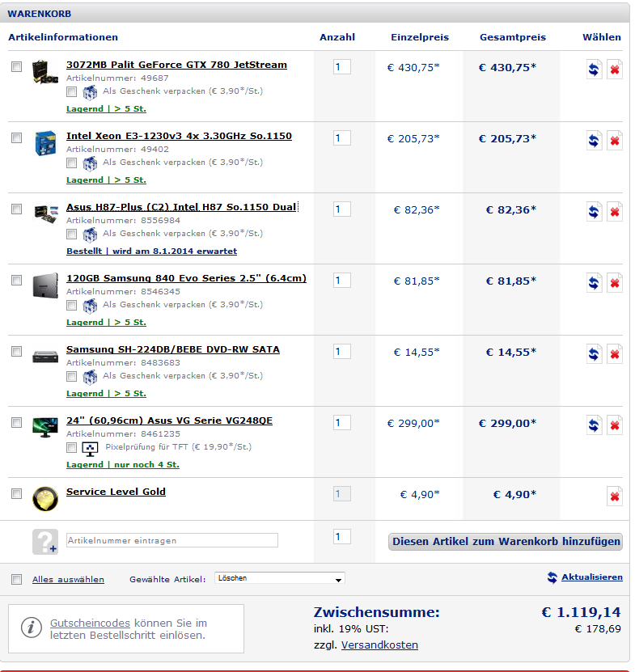Click gift box icon under Intel Xeon
Image resolution: width=635 pixels, height=672 pixels.
90,163
